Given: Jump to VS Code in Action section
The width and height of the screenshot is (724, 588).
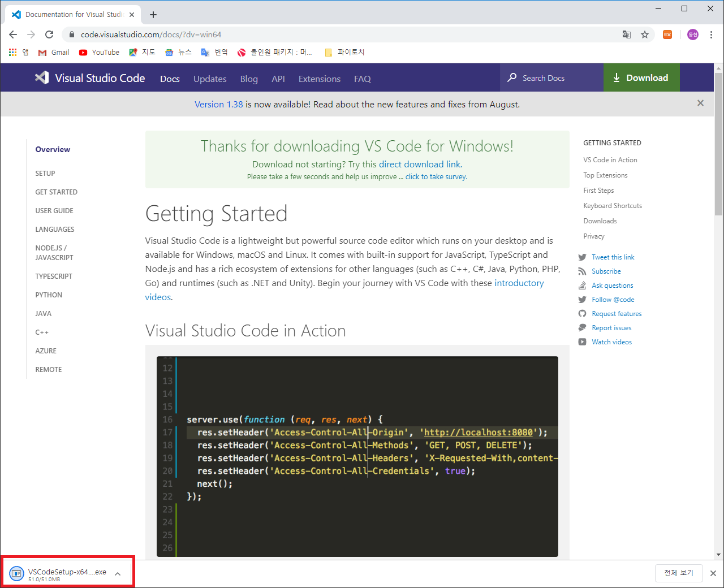Looking at the screenshot, I should 610,160.
